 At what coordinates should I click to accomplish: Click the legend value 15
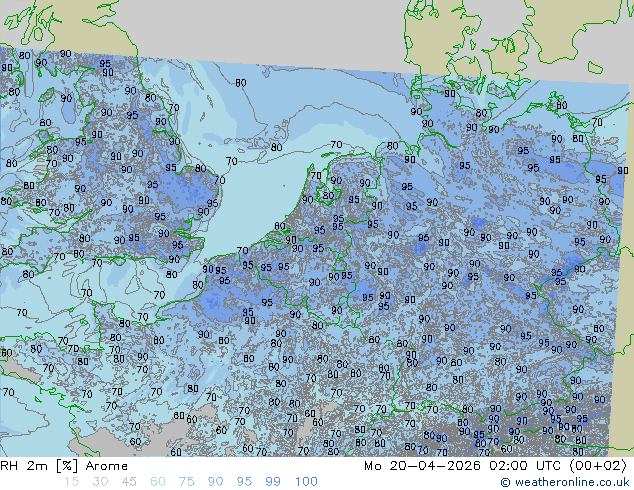pyautogui.click(x=71, y=482)
